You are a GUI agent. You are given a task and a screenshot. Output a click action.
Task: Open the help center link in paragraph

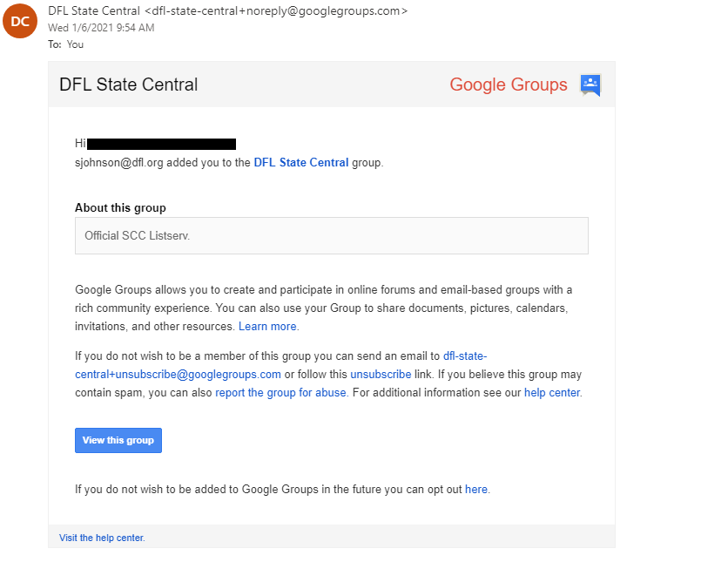pos(552,392)
